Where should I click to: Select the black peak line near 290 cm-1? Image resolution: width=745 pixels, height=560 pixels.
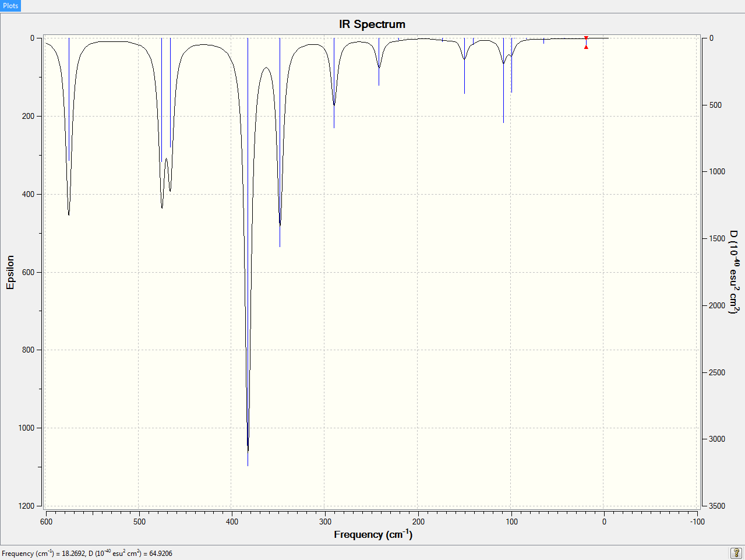click(334, 83)
